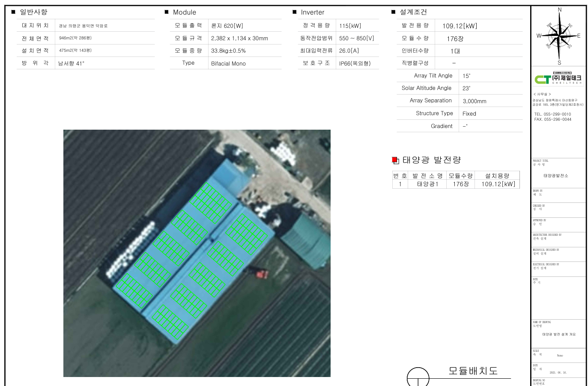Click the FAX. 055-296-0044 number
Viewport: 588px width, 386px height.
[x=552, y=119]
